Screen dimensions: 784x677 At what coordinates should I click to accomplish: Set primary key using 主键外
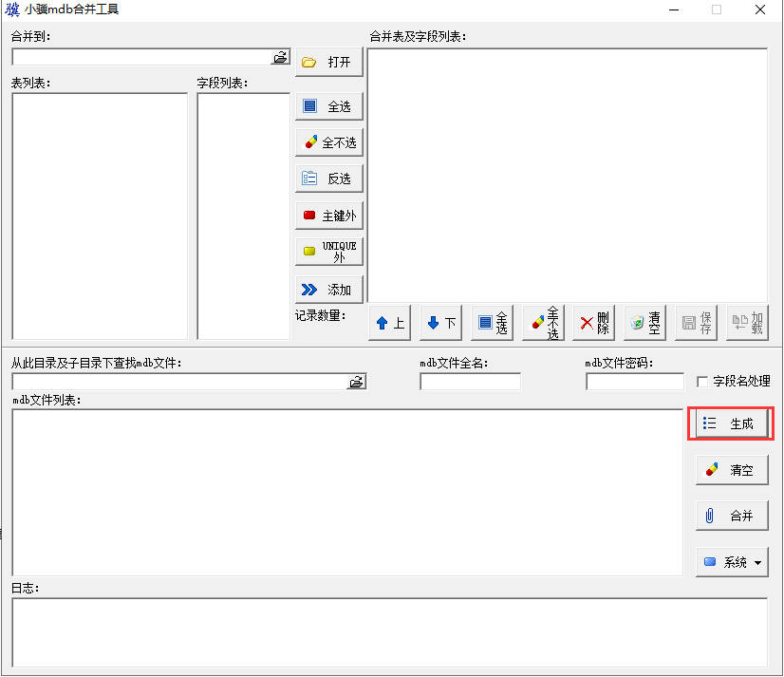[x=329, y=215]
